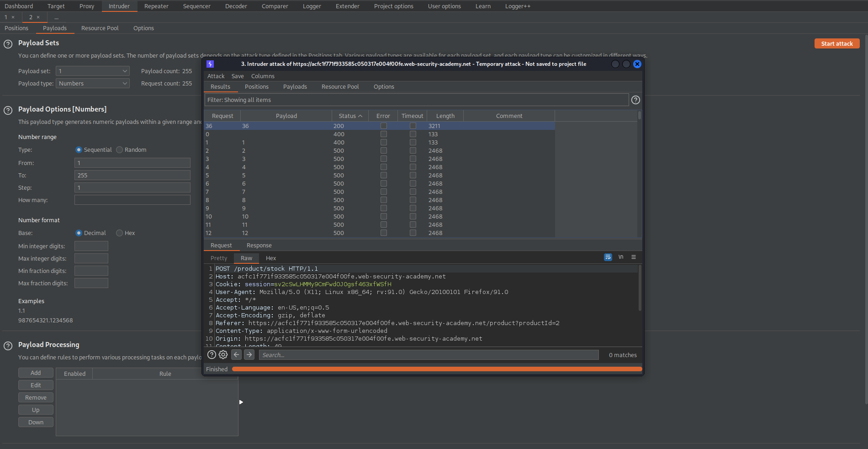Click the Search box in attack window
This screenshot has height=449, width=868.
pos(429,355)
